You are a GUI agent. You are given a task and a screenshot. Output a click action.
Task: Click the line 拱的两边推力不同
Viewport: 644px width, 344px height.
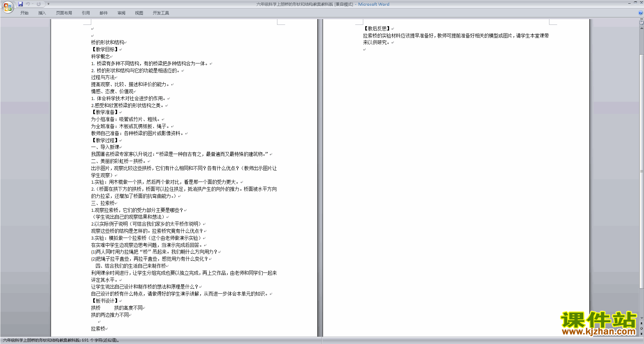110,315
